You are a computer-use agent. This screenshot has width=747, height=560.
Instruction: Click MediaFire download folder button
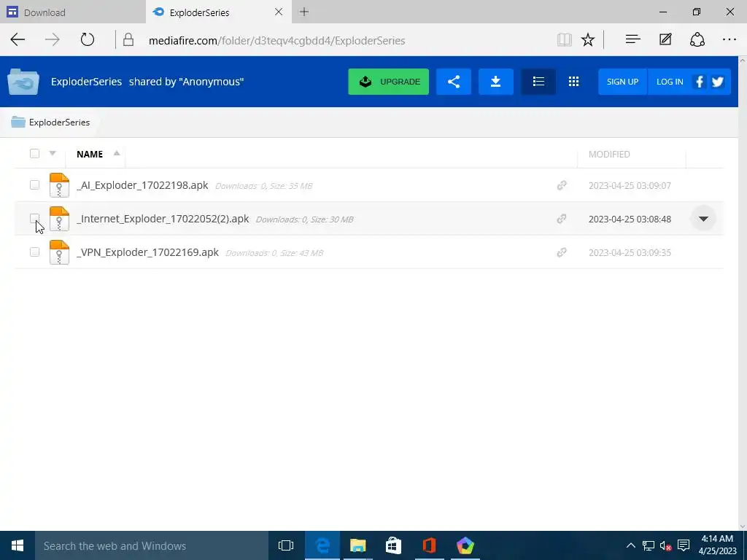(496, 82)
